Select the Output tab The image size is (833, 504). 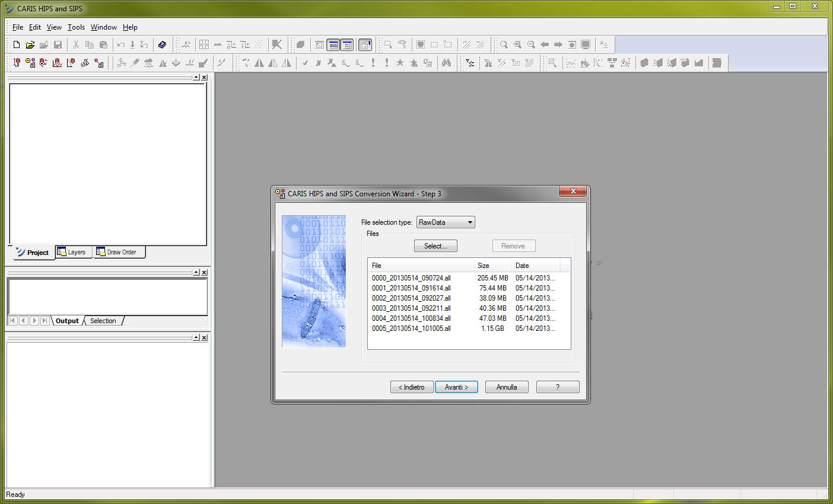(67, 321)
